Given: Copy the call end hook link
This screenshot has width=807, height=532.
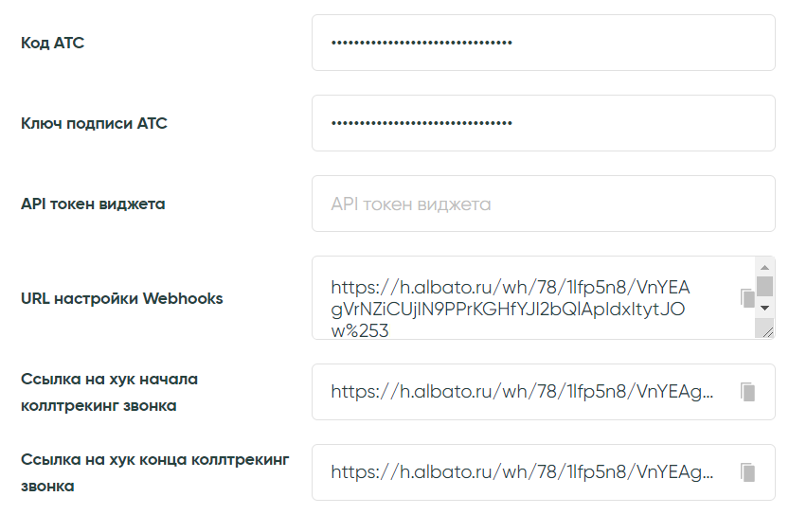Looking at the screenshot, I should (747, 472).
